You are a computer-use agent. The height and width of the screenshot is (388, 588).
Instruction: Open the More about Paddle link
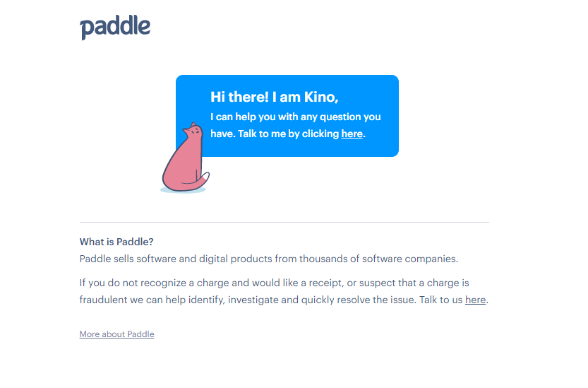point(116,334)
